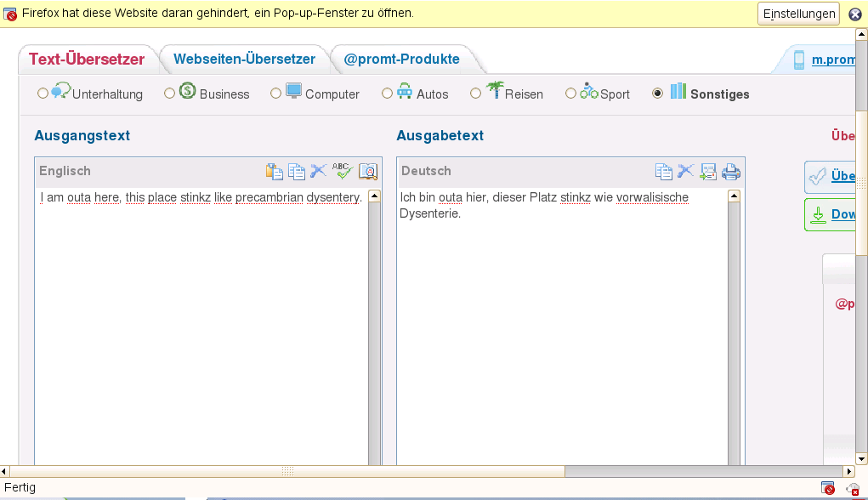The height and width of the screenshot is (500, 868).
Task: Select the Autos topic radio button
Action: [x=387, y=93]
